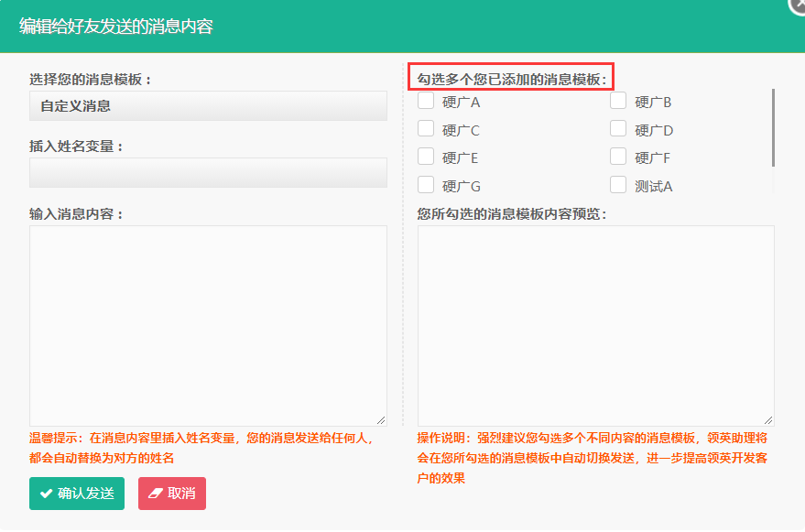Click the 确认发送 confirm send button
Viewport: 805px width, 532px height.
pos(76,493)
